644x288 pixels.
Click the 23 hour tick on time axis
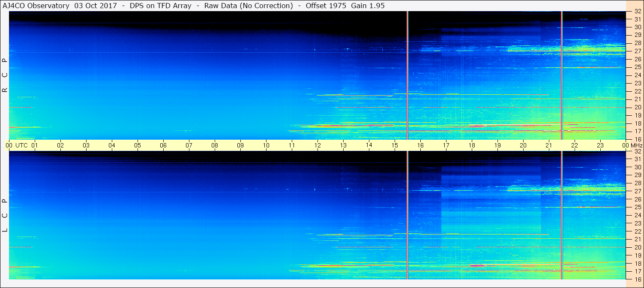[600, 145]
